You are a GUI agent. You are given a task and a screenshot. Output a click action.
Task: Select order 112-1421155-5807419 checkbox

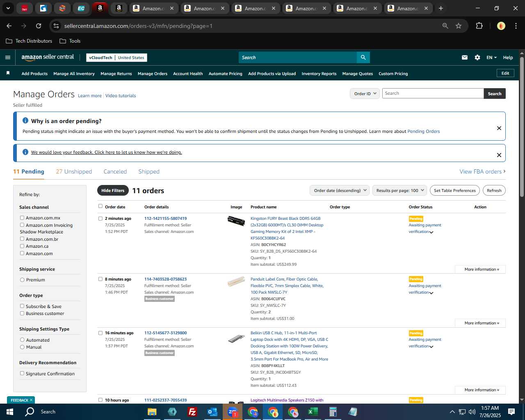point(100,219)
